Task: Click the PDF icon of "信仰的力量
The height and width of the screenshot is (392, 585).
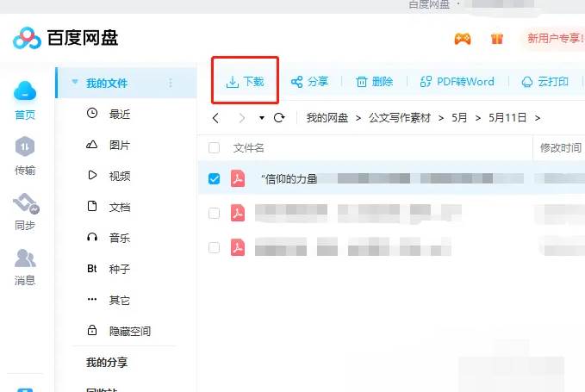Action: 238,178
